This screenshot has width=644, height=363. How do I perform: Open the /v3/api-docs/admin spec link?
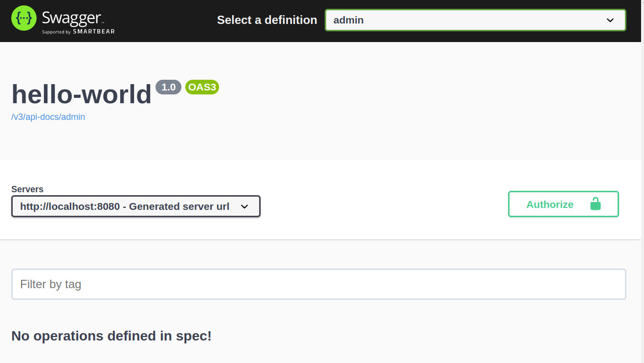pyautogui.click(x=48, y=117)
